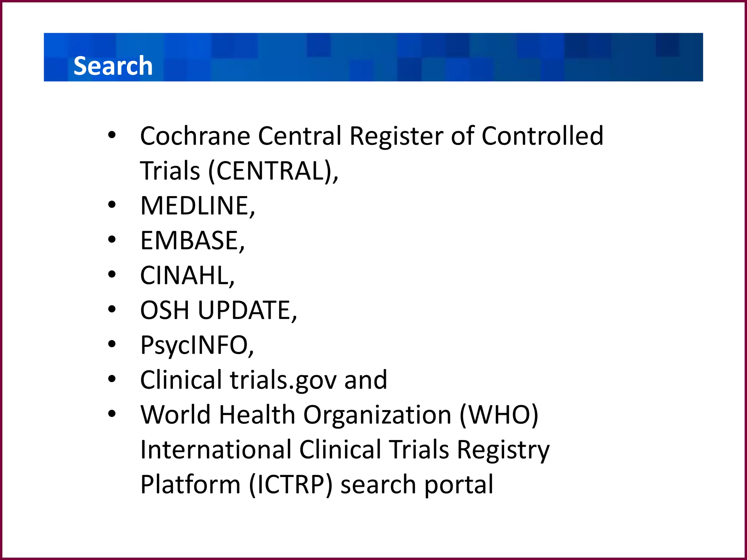Click the "International Clinical Trials Registry" line
747x560 pixels.
point(345,450)
